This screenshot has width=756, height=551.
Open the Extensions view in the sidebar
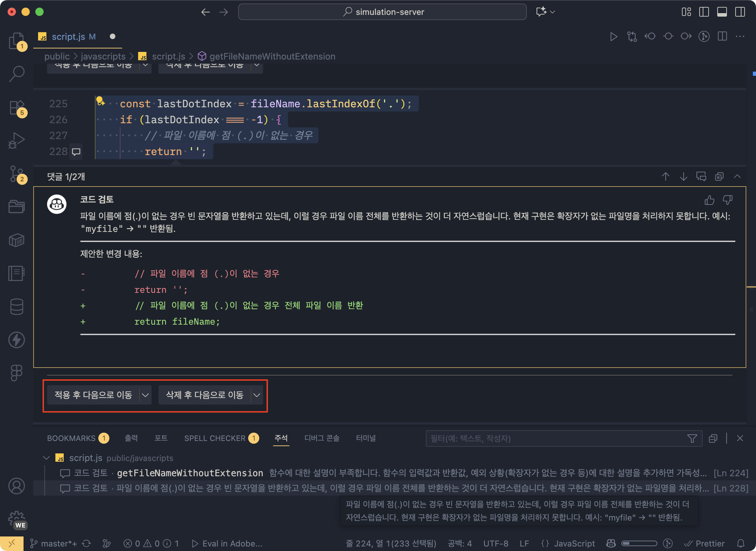[17, 107]
